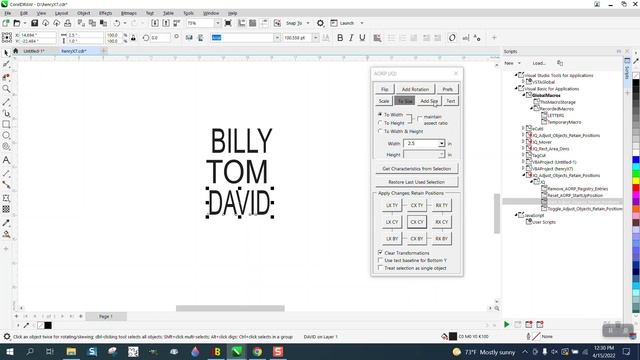640x360 pixels.
Task: Click the CX CY anchor button
Action: coord(417,222)
